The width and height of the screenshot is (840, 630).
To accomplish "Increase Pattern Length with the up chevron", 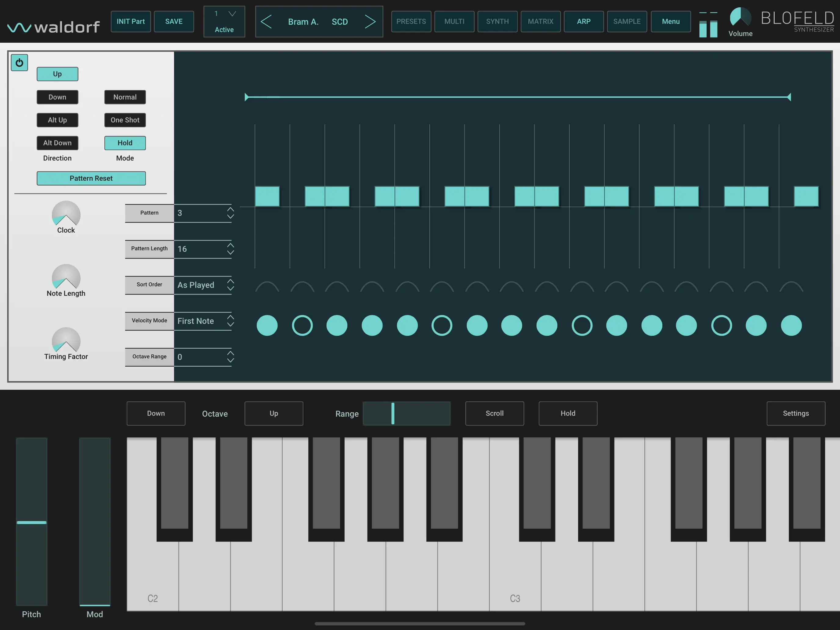I will (230, 245).
